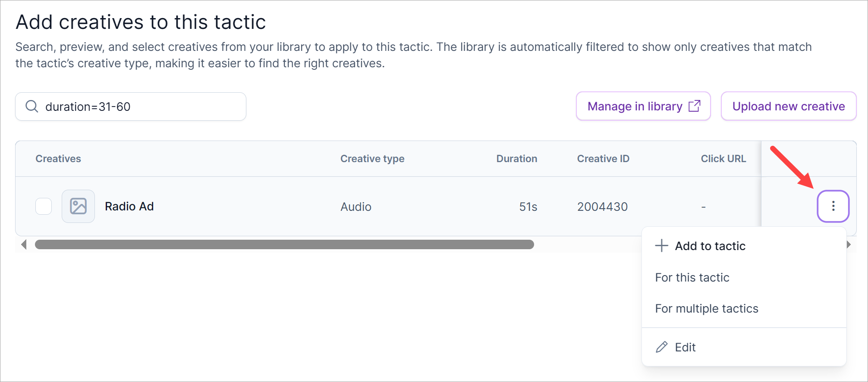Click the search magnifier icon
Image resolution: width=868 pixels, height=382 pixels.
[x=32, y=106]
